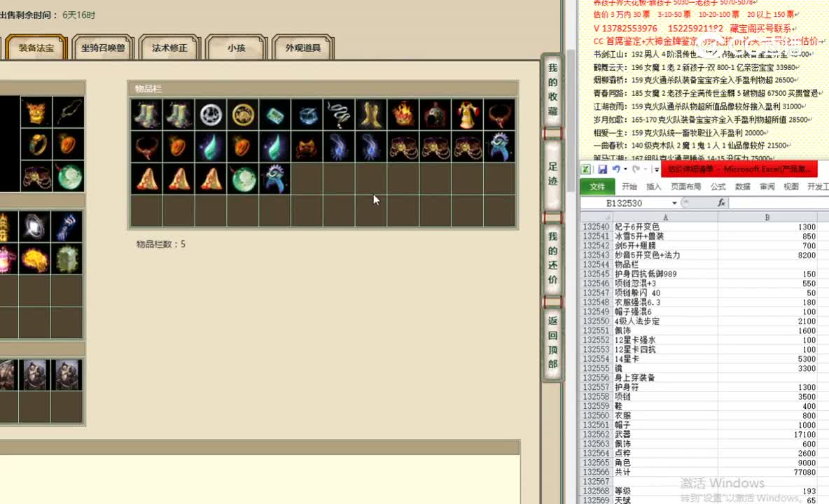
Task: Open 我的收藏 side button
Action: click(x=552, y=90)
